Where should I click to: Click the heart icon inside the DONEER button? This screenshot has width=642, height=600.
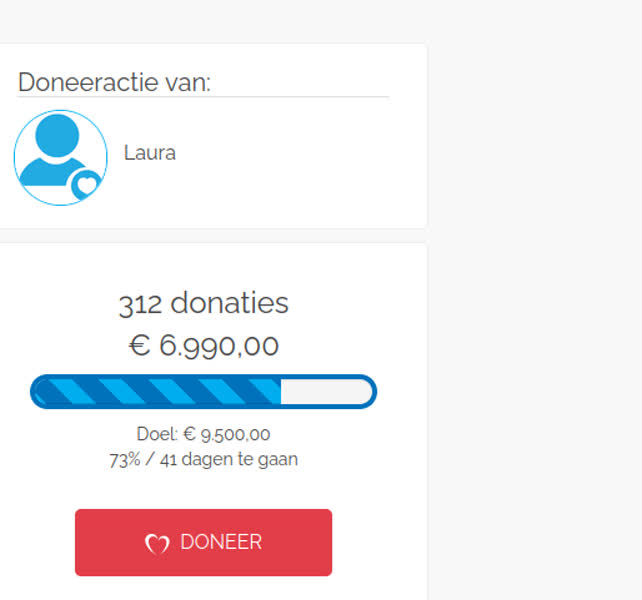tap(157, 544)
